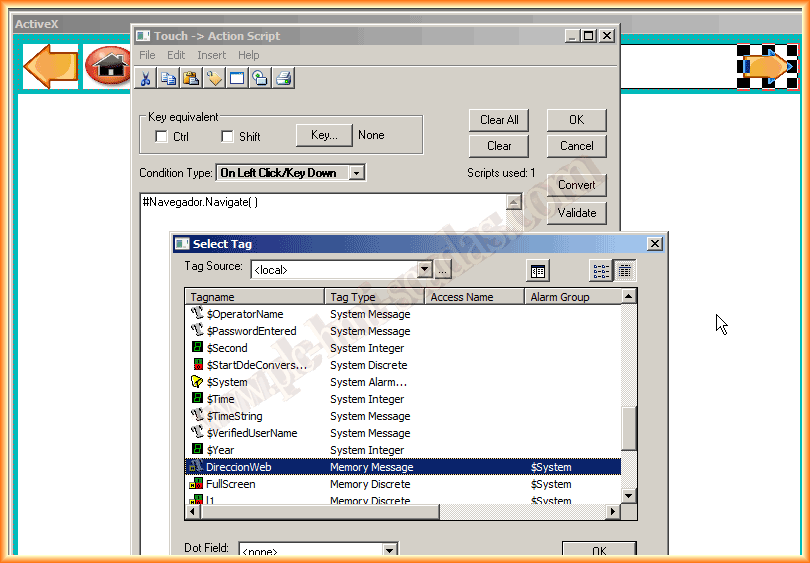Click the Paste clipboard icon
Image resolution: width=810 pixels, height=563 pixels.
(x=191, y=78)
